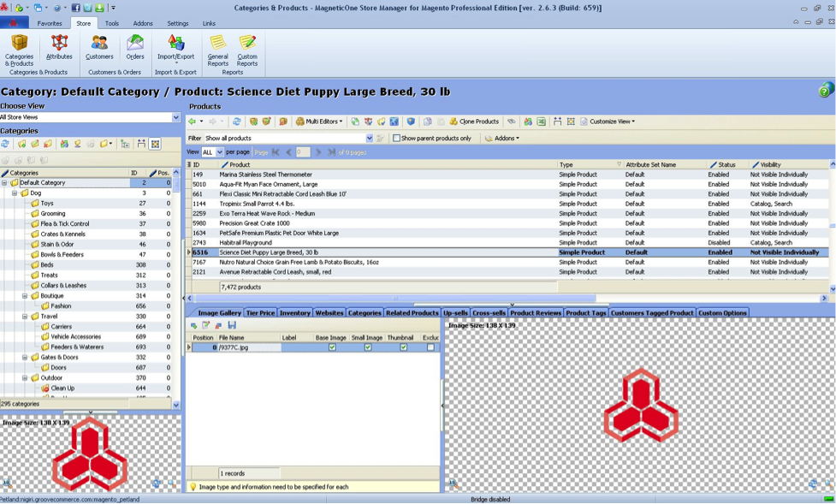836x504 pixels.
Task: Open the green help icon
Action: click(826, 91)
